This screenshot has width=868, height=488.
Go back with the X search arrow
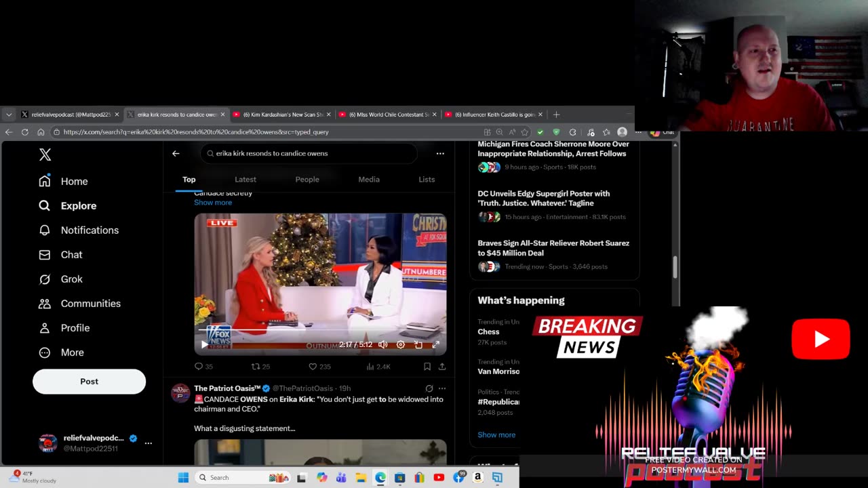pyautogui.click(x=176, y=153)
